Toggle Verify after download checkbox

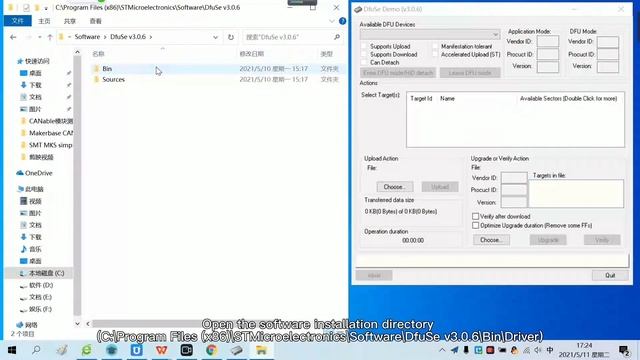tap(476, 216)
